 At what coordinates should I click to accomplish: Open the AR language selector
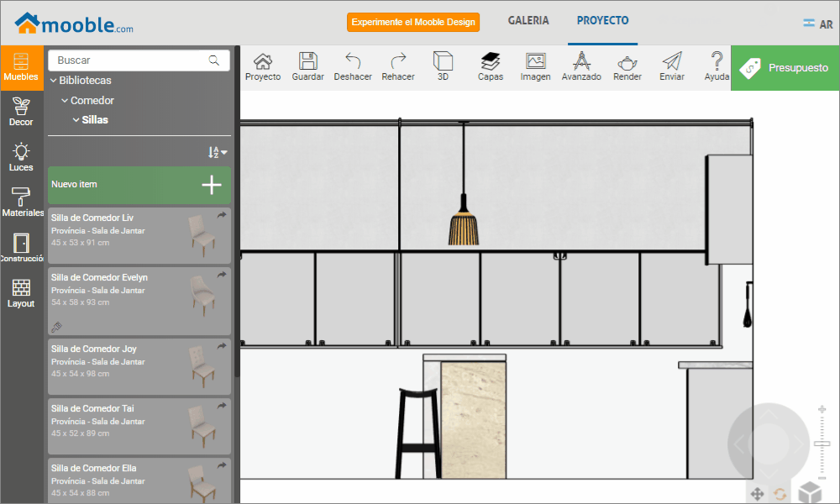pos(817,24)
